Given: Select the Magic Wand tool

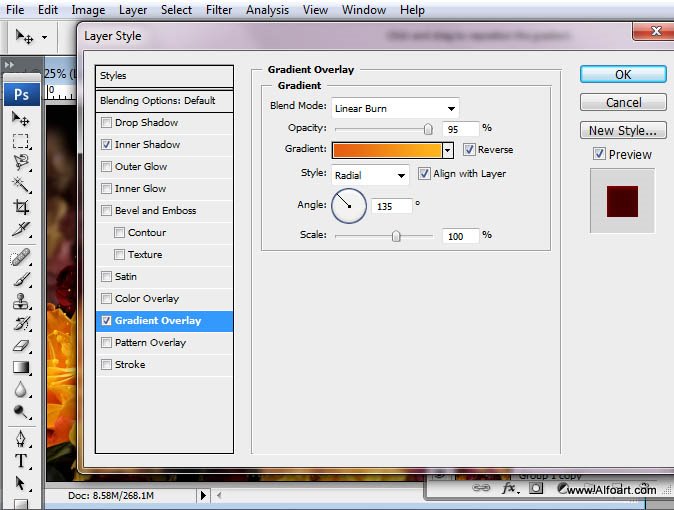Looking at the screenshot, I should [20, 185].
